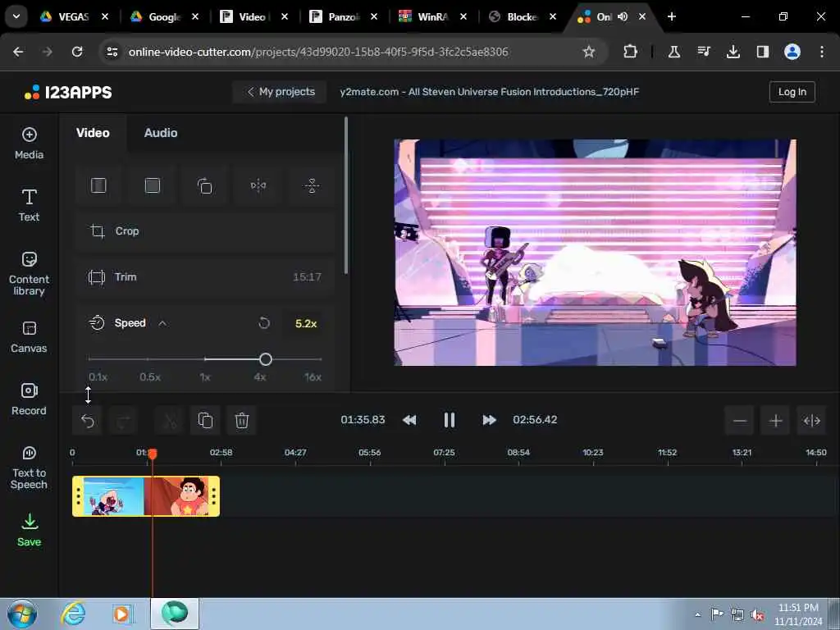Click the video clip on the timeline
Screen dimensions: 840x630
(146, 496)
